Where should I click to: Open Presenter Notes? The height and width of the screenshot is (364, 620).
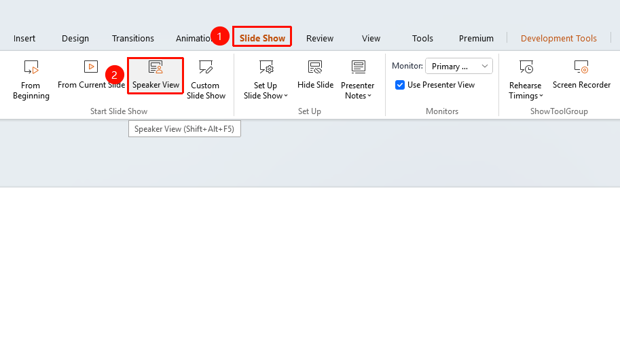[357, 80]
